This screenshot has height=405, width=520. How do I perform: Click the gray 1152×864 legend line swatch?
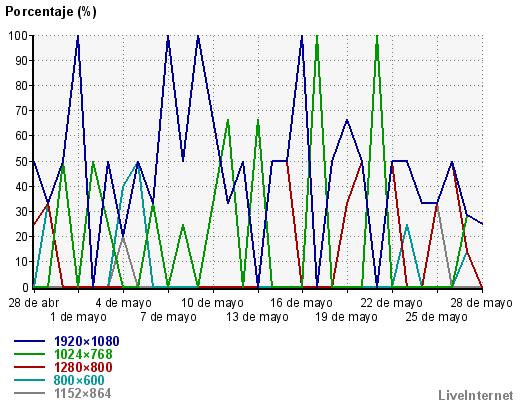[29, 393]
